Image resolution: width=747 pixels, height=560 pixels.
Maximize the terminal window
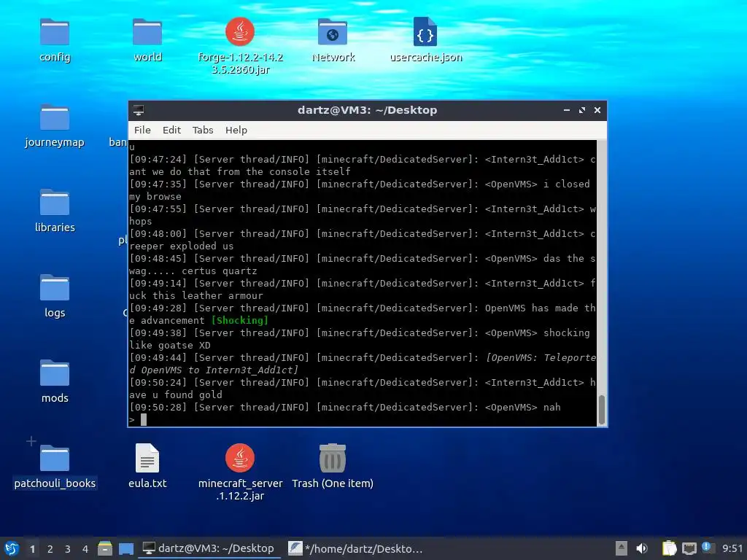coord(581,110)
